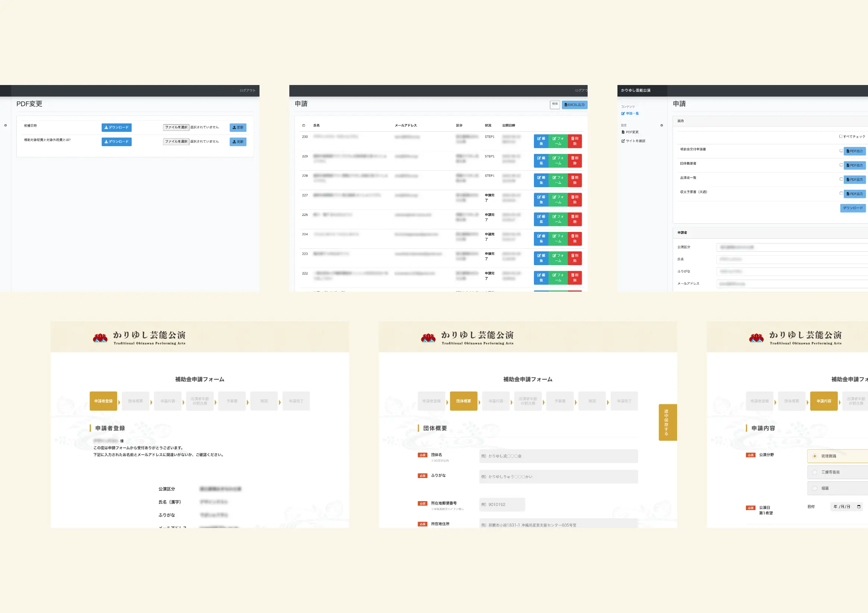Viewport: 868px width, 613px height.
Task: Click ファイルを選択 for 候補日時
Action: 176,128
